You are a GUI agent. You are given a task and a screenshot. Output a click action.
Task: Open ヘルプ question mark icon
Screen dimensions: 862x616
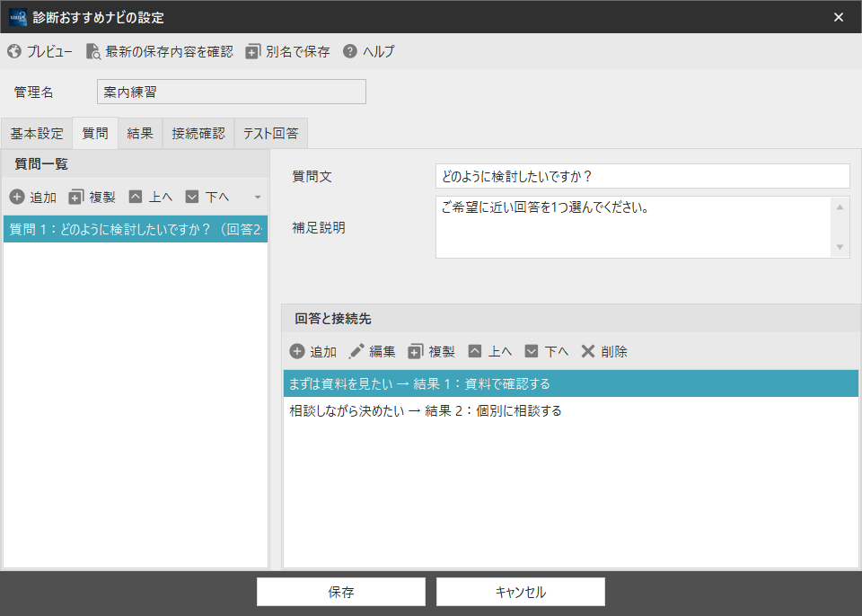350,51
